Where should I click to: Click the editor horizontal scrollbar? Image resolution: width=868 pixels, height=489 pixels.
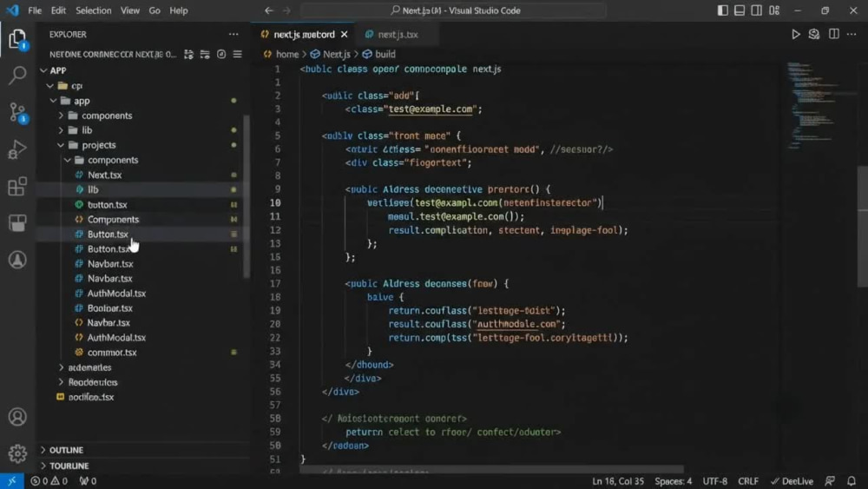[491, 470]
